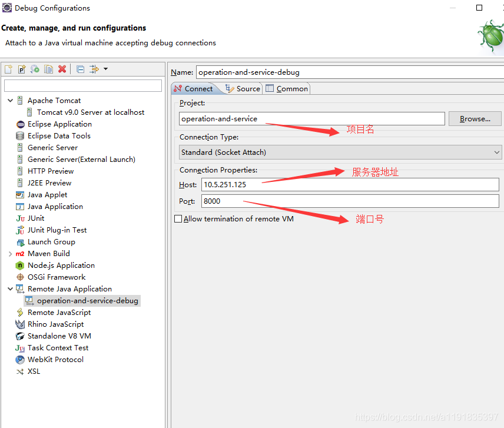Click New launch configuration icon

pyautogui.click(x=8, y=69)
